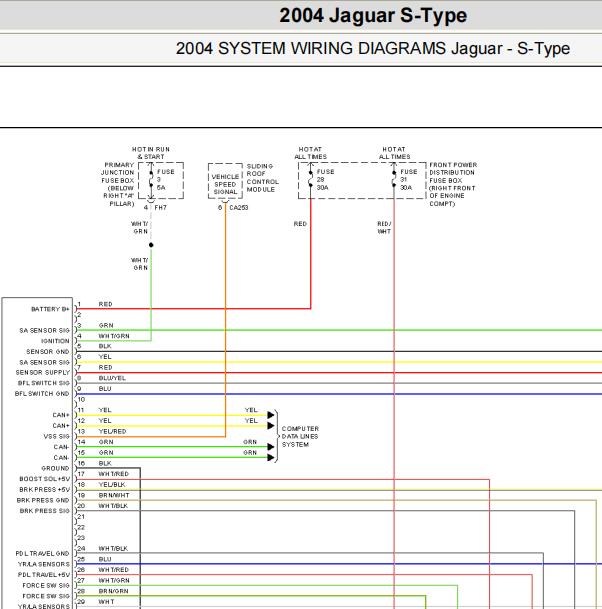Select the "PDL TRAVEL +5V" pin label
The height and width of the screenshot is (609, 602).
[44, 574]
